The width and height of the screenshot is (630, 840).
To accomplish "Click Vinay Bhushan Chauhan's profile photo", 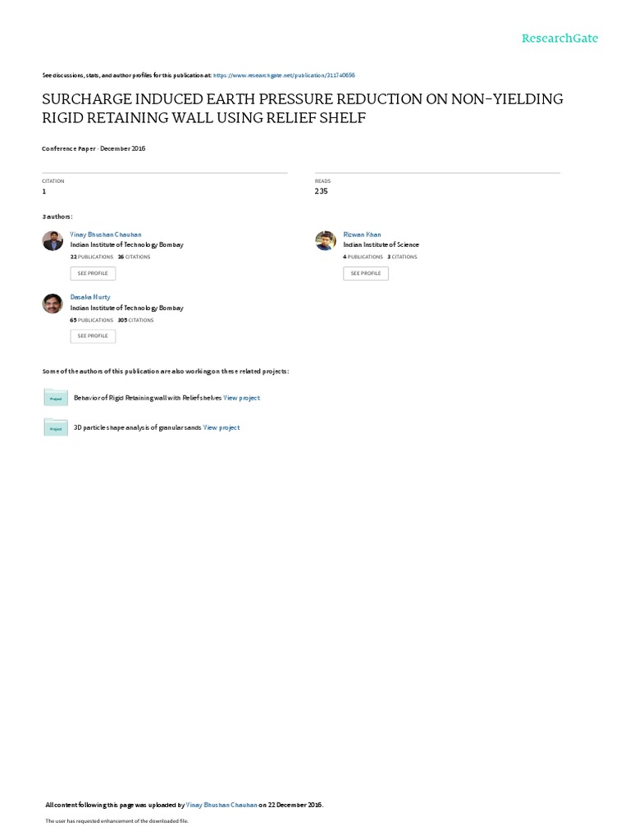I will point(52,241).
